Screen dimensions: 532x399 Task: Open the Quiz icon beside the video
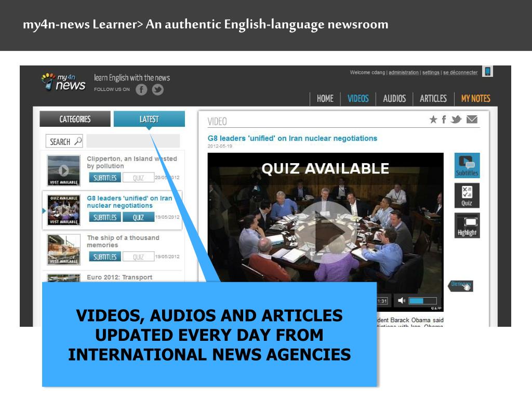pos(467,195)
